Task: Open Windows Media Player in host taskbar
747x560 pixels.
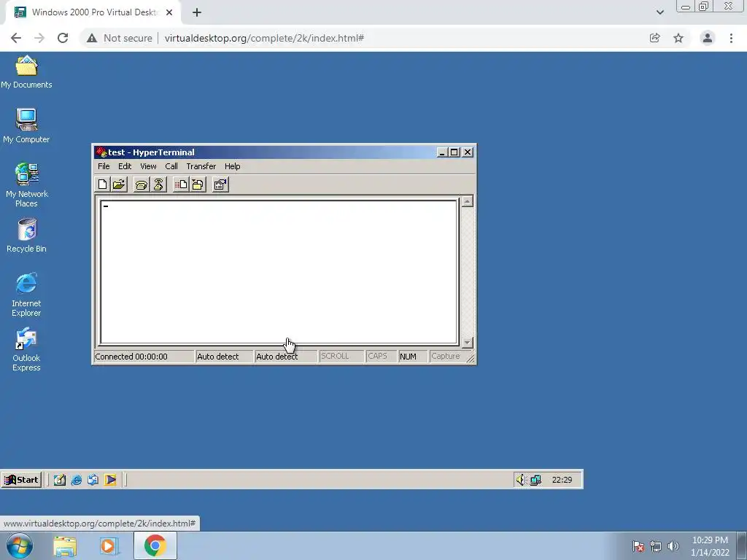Action: coord(109,545)
